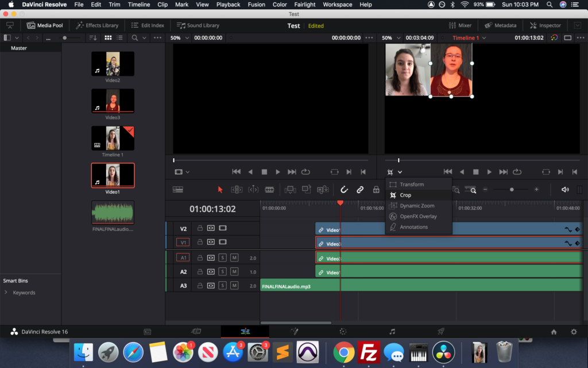The height and width of the screenshot is (368, 588).
Task: Open source viewer 50% zoom dropdown
Action: click(x=179, y=38)
